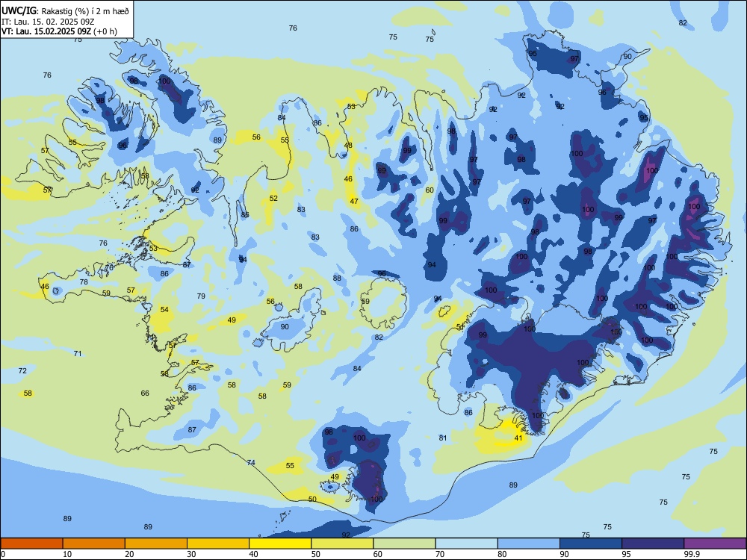747x560 pixels.
Task: Click the 20–30 amber legend swatch
Action: coord(156,544)
